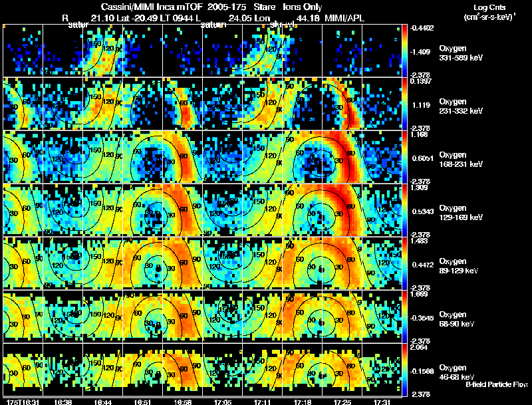
Task: Open the 168-231 keV image panel at 17:25
Action: [342, 157]
